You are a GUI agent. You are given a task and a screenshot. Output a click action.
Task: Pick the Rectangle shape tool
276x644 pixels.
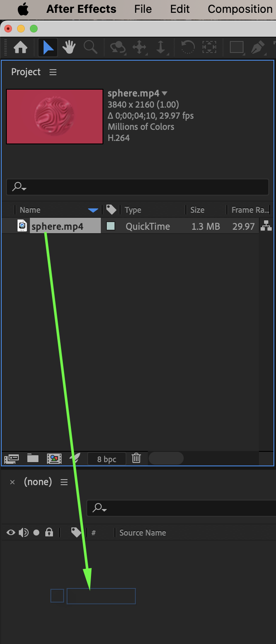tap(237, 47)
